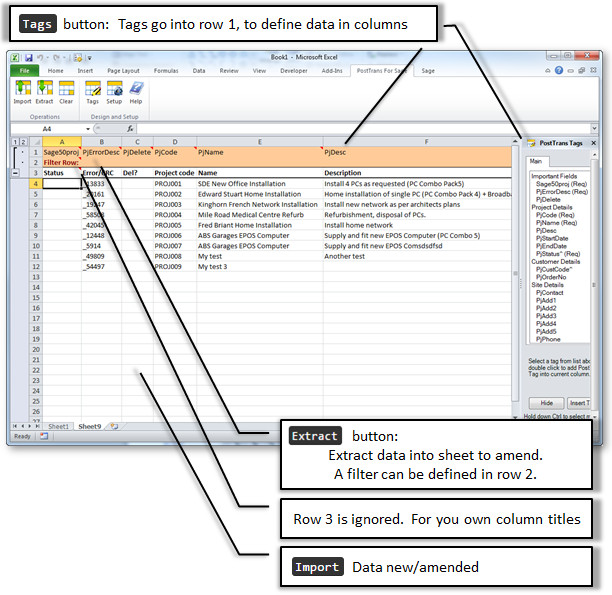Select outline level 2 button
The image size is (612, 595).
click(23, 142)
